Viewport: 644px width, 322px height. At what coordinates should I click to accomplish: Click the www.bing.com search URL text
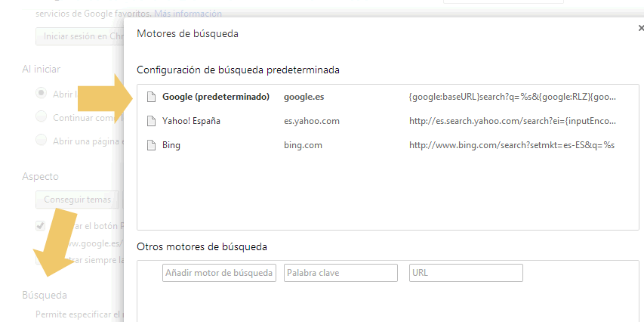coord(512,145)
